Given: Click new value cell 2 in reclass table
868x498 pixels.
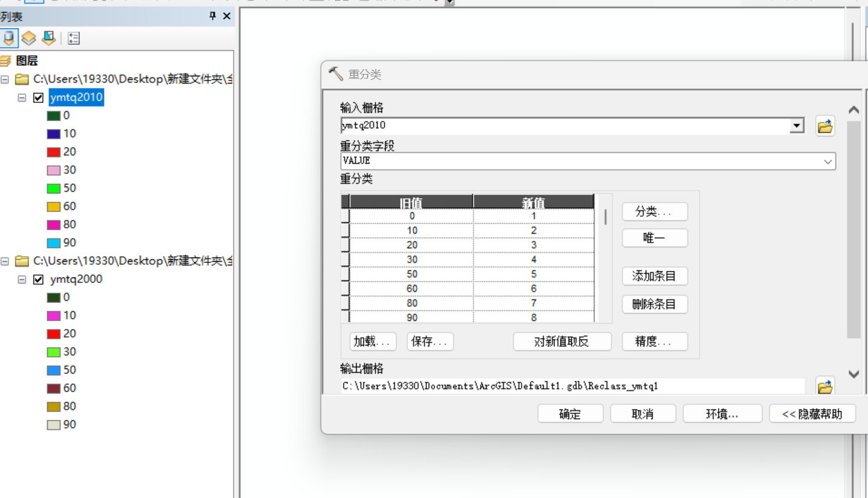Looking at the screenshot, I should pyautogui.click(x=533, y=231).
